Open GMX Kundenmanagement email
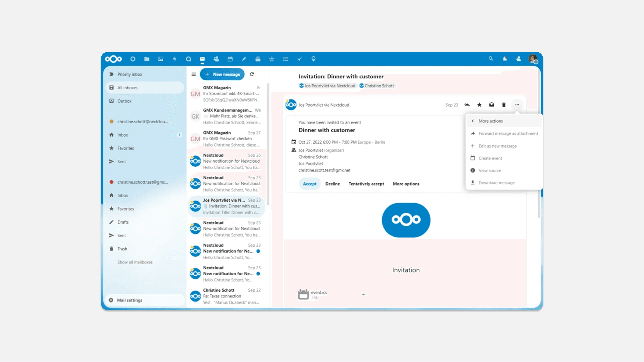This screenshot has height=362, width=644. tap(226, 116)
